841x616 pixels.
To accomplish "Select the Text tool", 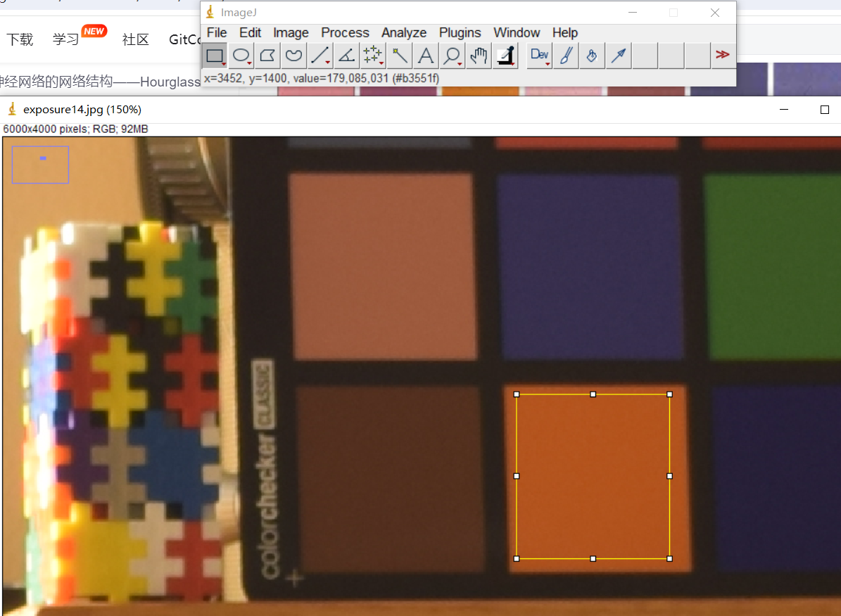I will pos(425,56).
